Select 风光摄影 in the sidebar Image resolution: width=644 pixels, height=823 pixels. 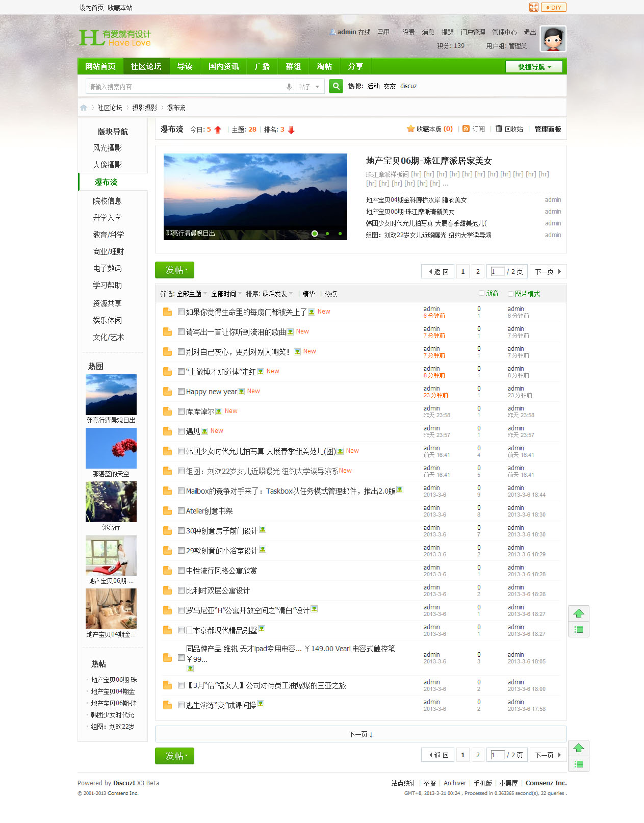108,148
